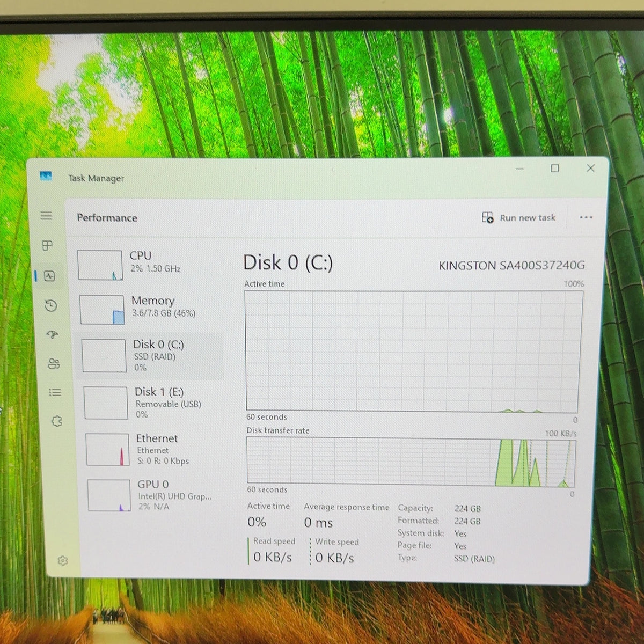Image resolution: width=644 pixels, height=644 pixels.
Task: Click the Task Manager app icon
Action: [x=46, y=176]
